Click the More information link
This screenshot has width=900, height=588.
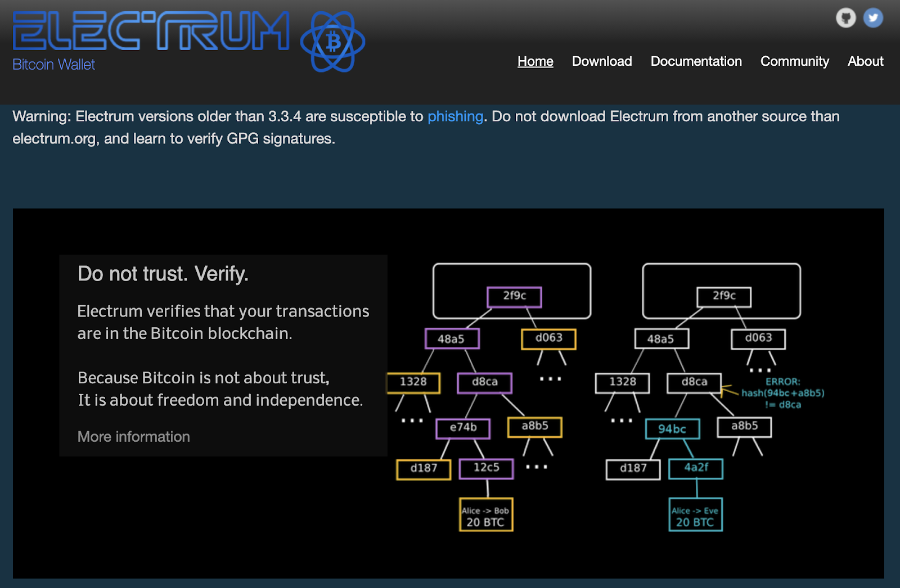[x=133, y=437]
